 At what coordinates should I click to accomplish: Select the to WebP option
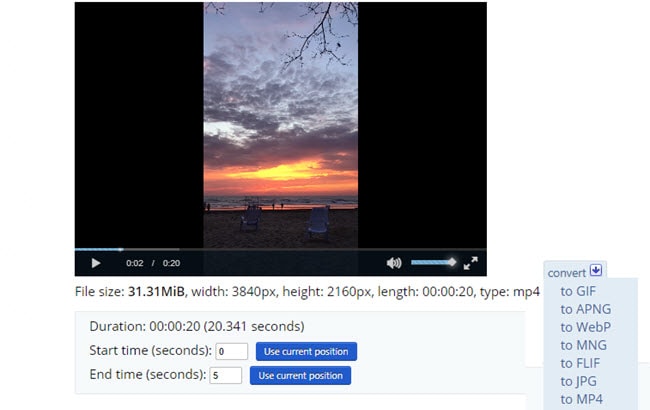[585, 327]
